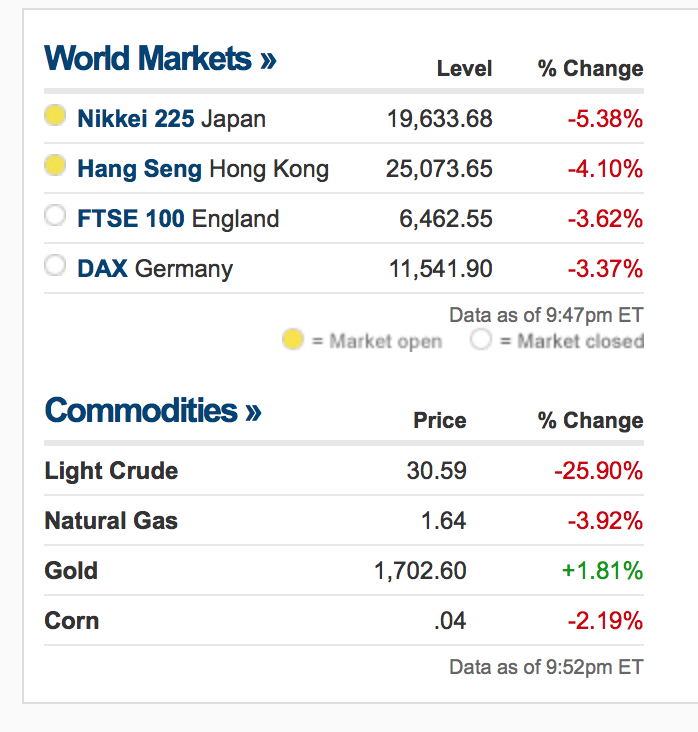Click the yellow market-open dot beside Hang Seng
Viewport: 698px width, 732px height.
pos(56,166)
